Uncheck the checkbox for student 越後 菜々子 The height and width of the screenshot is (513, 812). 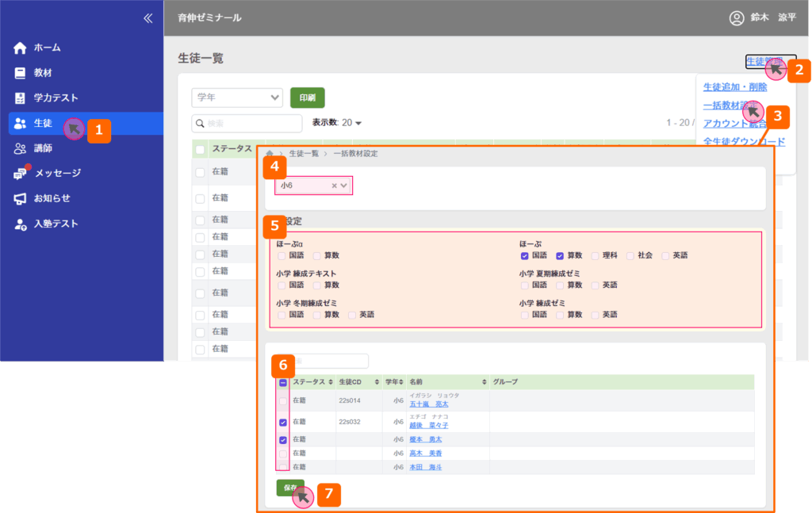(x=283, y=422)
